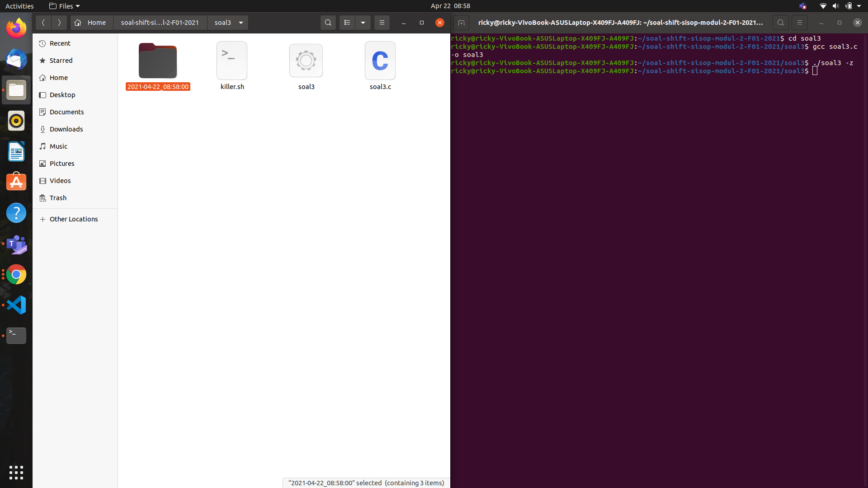This screenshot has height=488, width=868.
Task: Launch Rhythmbox from the dock
Action: (x=16, y=121)
